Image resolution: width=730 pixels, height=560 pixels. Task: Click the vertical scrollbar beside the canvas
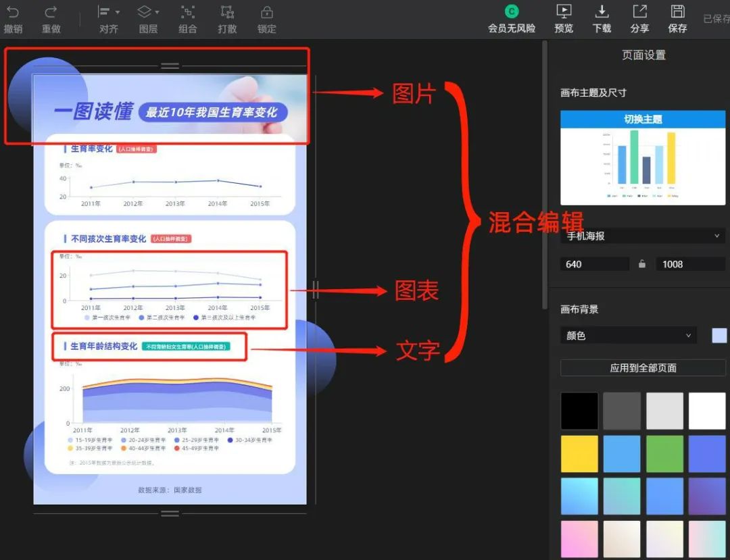(544, 175)
